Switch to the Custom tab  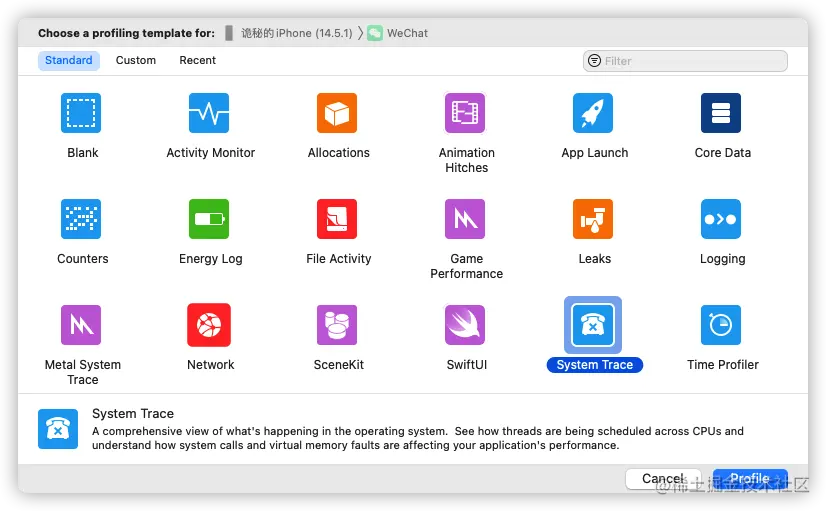tap(136, 61)
